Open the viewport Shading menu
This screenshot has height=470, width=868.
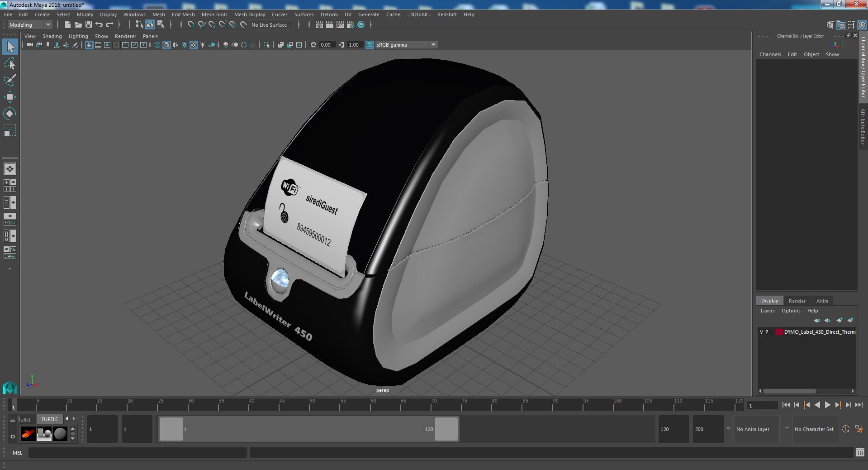pyautogui.click(x=52, y=36)
